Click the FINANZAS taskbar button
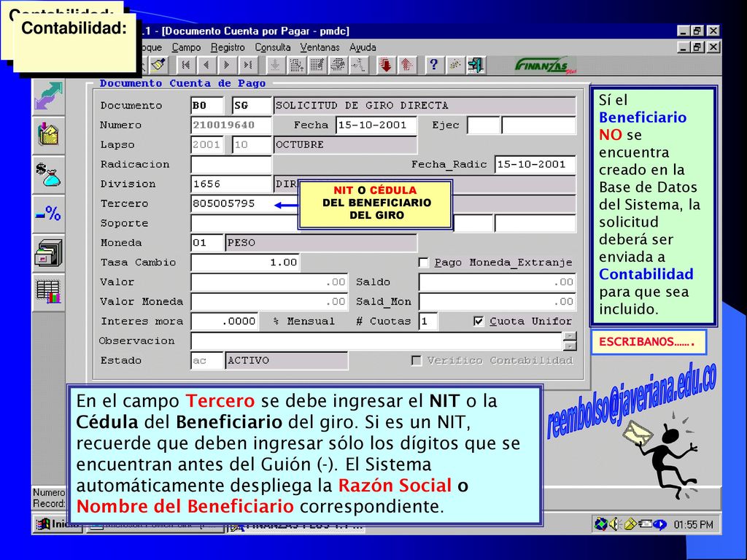747x560 pixels. [x=296, y=525]
